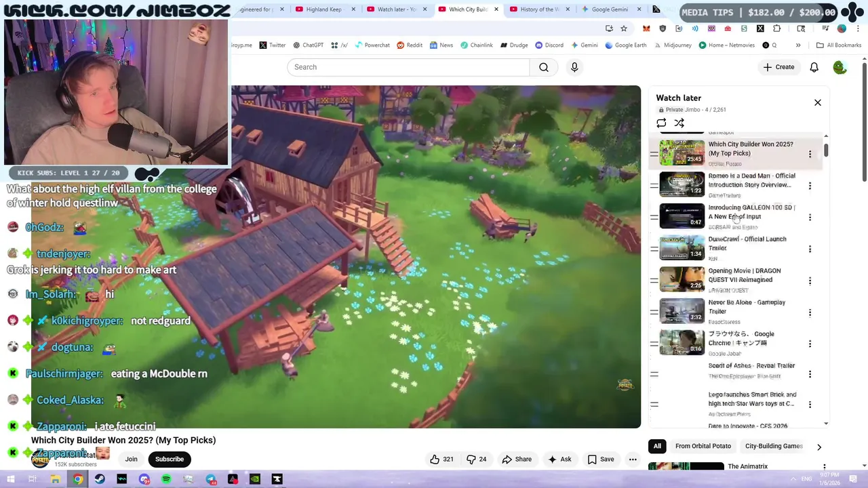Viewport: 868px width, 488px height.
Task: Open ChatGPT bookmark
Action: [308, 45]
